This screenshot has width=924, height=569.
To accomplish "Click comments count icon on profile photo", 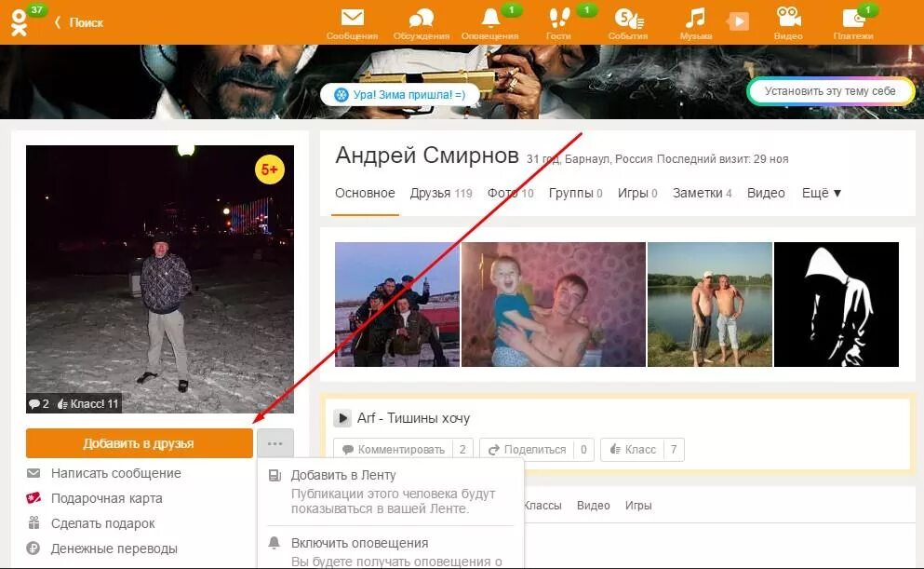I will 39,404.
